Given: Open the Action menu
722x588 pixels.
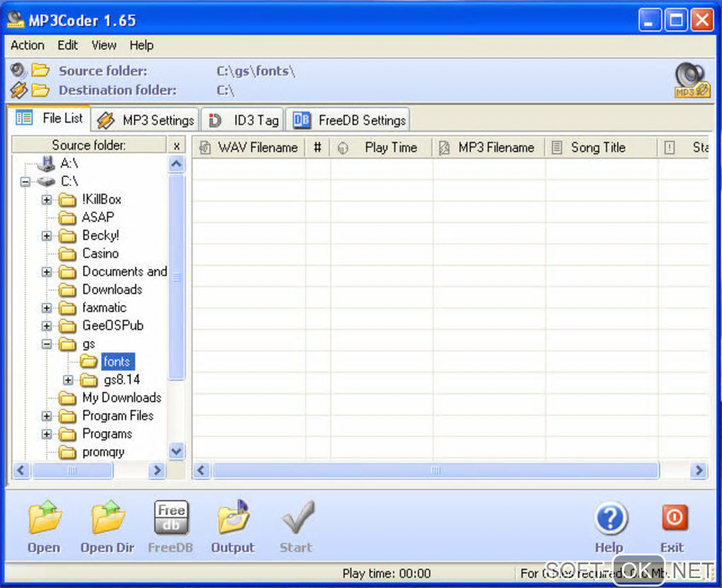Looking at the screenshot, I should [x=28, y=45].
